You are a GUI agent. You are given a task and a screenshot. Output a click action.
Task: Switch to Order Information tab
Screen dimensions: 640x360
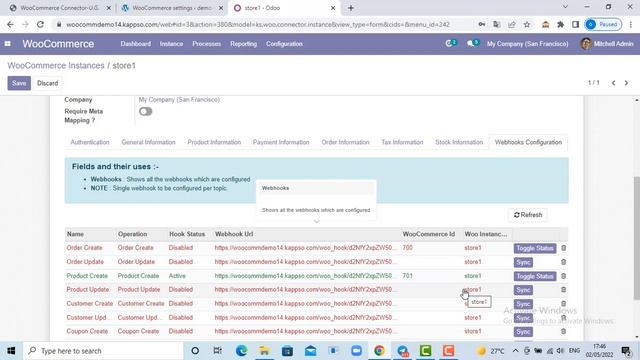(x=345, y=142)
